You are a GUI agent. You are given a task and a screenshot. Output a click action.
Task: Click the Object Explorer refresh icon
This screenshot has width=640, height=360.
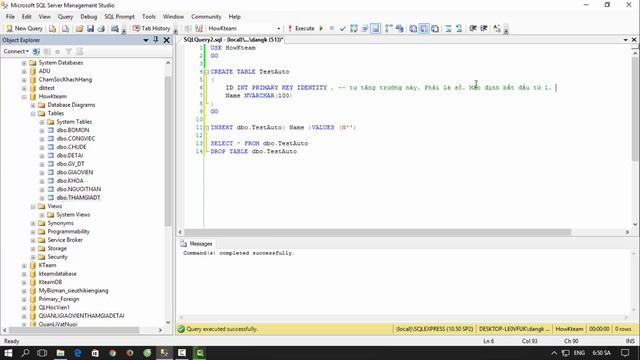point(79,51)
